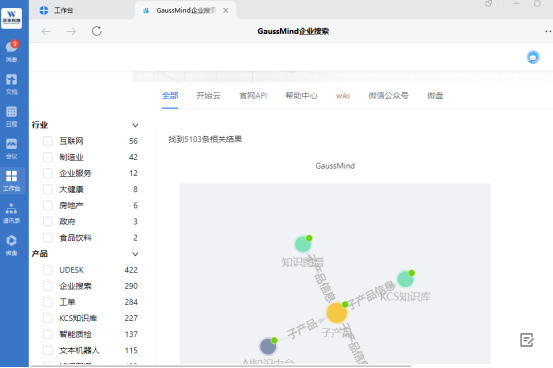Switch to the wiki tab
Viewport: 553px width, 368px height.
click(x=343, y=96)
